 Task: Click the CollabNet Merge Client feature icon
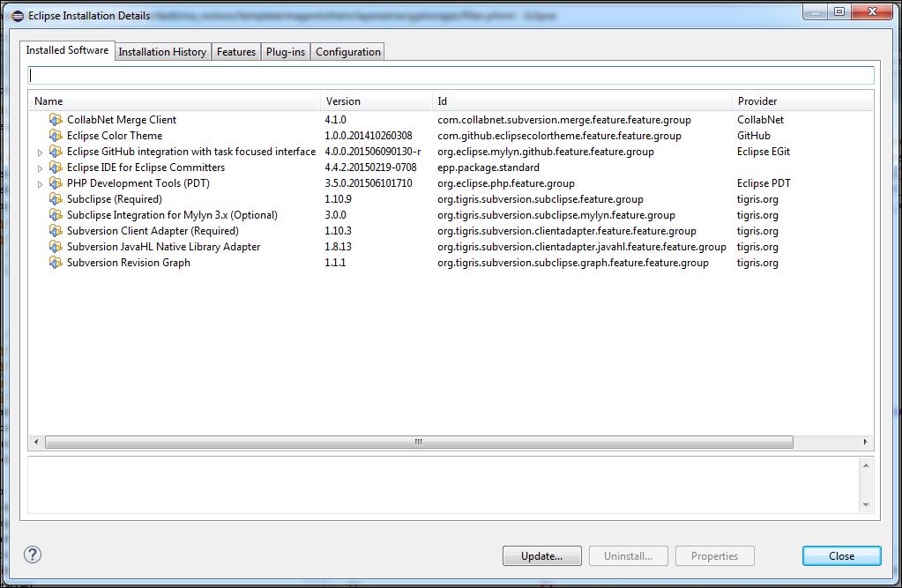56,120
